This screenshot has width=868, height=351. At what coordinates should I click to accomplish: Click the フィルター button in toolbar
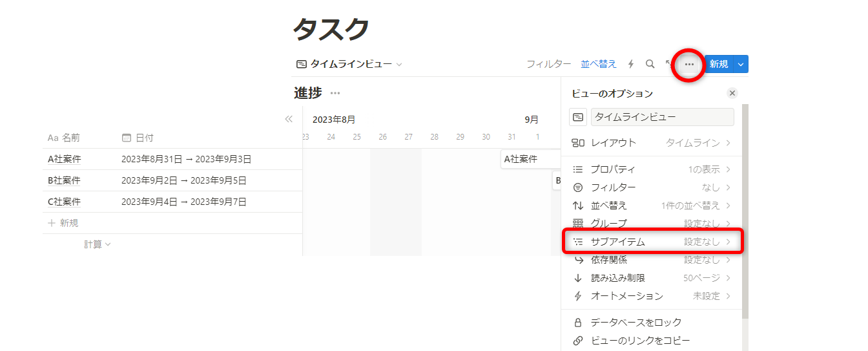pos(548,64)
